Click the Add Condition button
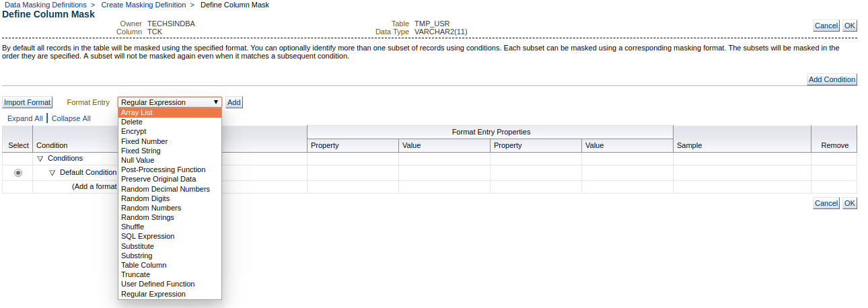 pos(832,79)
